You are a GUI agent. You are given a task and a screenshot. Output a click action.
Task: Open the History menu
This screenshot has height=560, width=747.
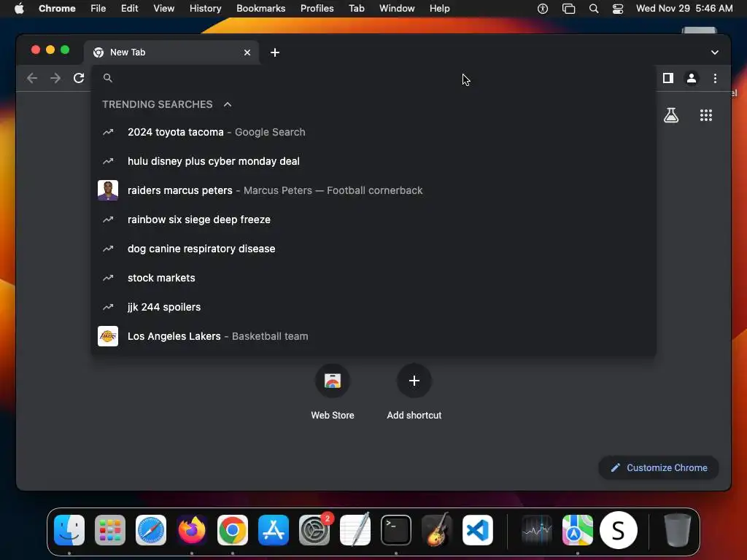coord(205,9)
